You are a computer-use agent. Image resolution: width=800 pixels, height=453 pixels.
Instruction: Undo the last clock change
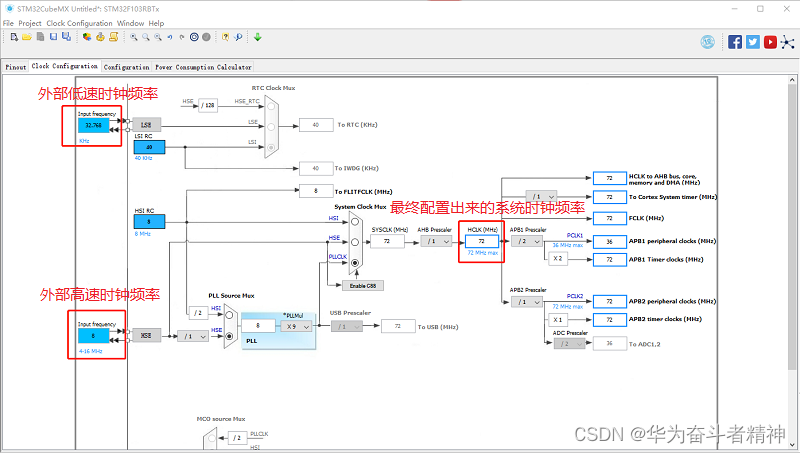[x=170, y=37]
